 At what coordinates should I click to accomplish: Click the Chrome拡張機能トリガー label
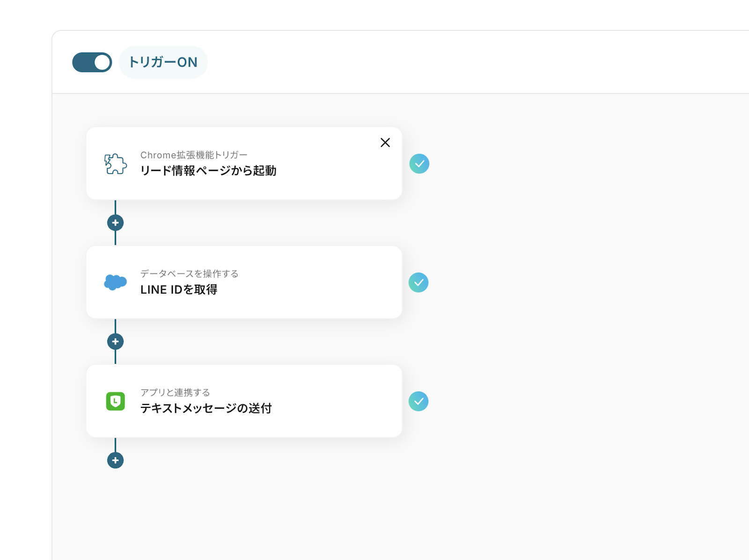point(194,155)
